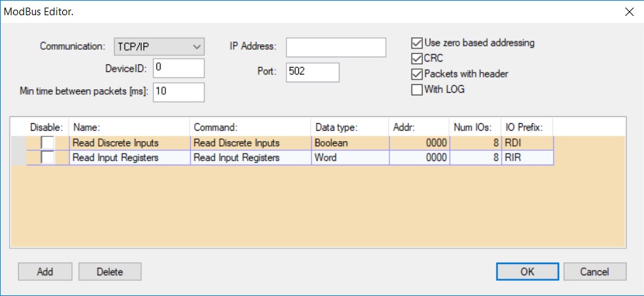Viewport: 644px width, 296px height.
Task: Click the 'Command:' column header
Action: pos(250,127)
